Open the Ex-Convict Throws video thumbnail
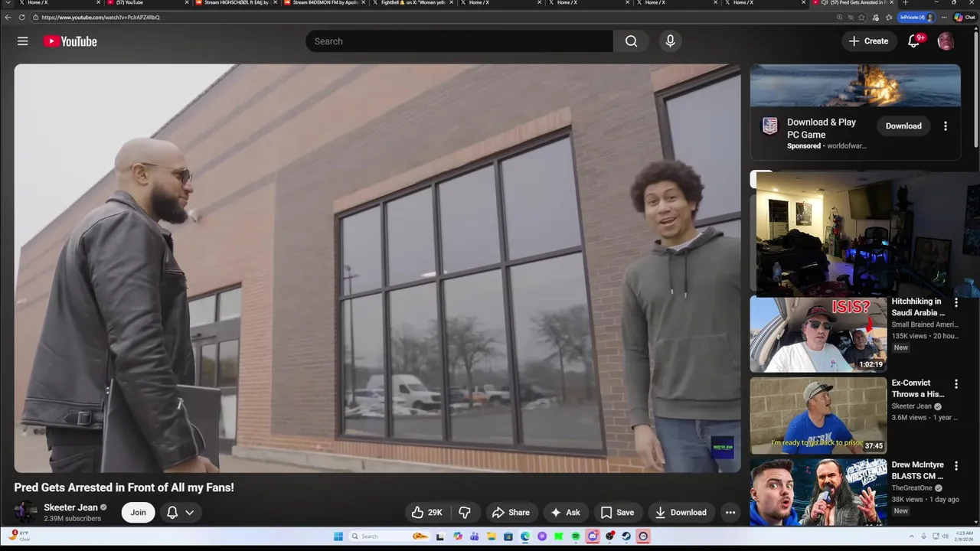980x551 pixels. point(818,416)
